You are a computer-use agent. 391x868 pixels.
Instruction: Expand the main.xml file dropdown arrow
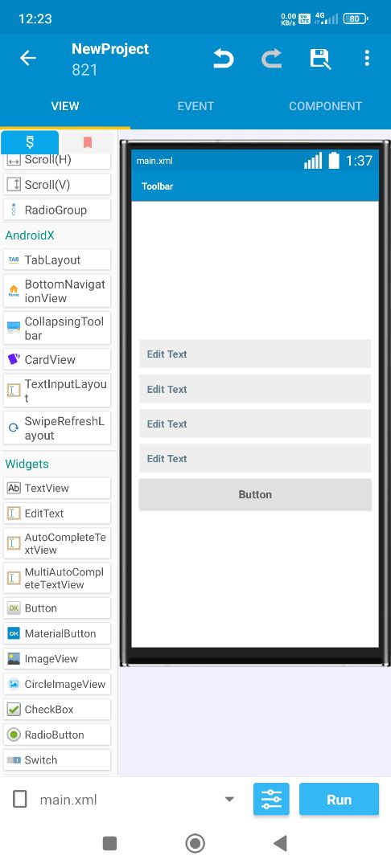tap(229, 800)
